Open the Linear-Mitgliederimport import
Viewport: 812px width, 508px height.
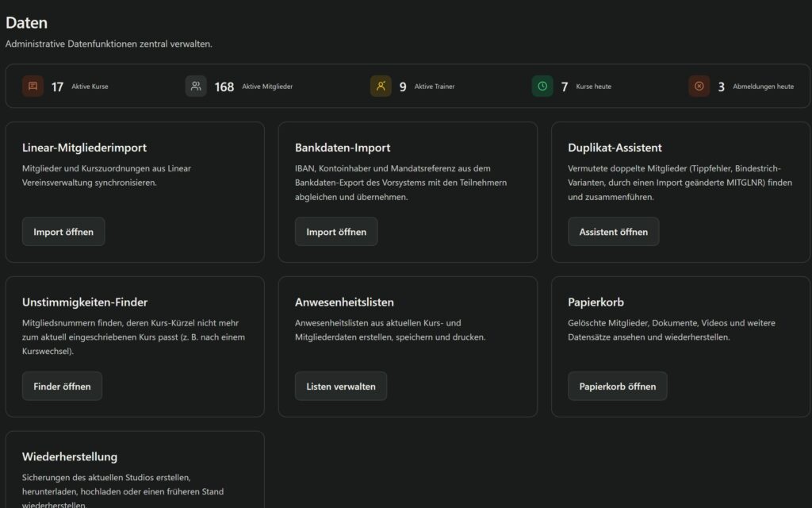point(63,232)
